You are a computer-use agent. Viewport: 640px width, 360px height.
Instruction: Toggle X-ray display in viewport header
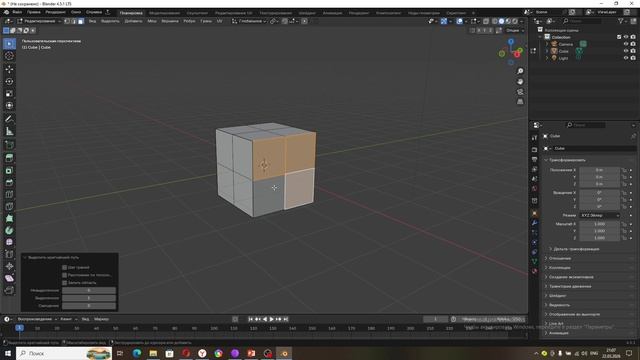coord(486,21)
